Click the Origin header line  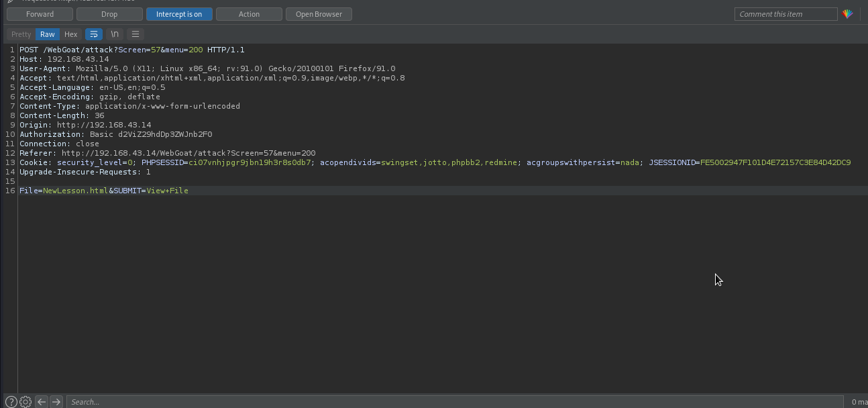point(85,125)
